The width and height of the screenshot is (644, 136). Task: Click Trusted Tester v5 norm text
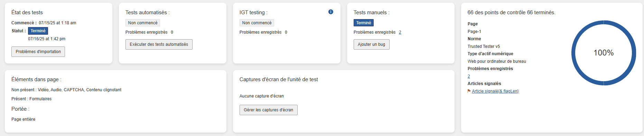point(484,46)
